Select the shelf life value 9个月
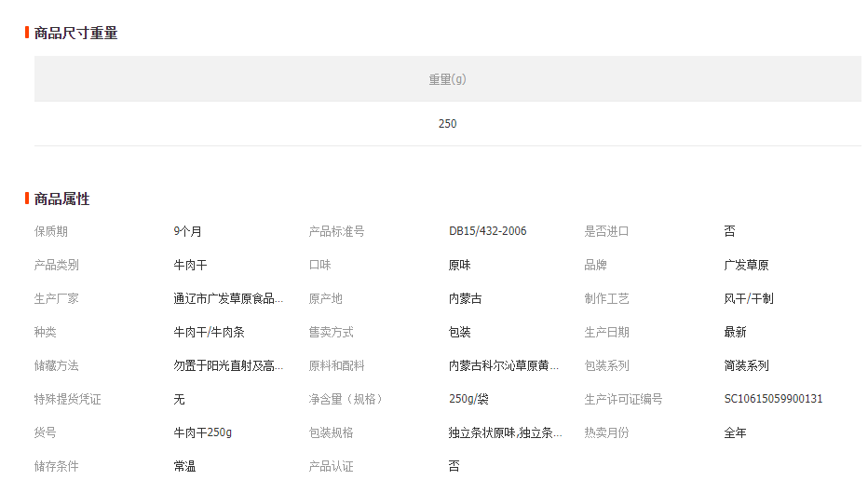Viewport: 868px width, 480px height. (187, 231)
